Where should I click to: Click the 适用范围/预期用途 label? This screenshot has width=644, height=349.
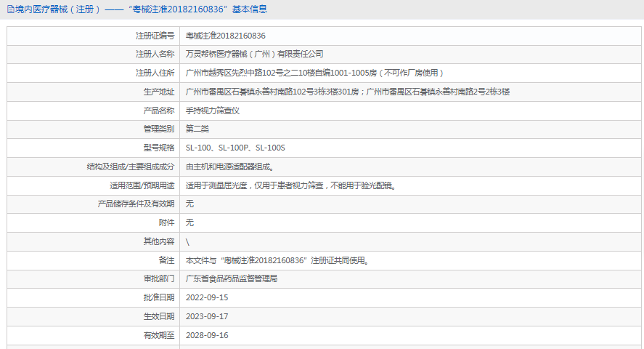pos(142,186)
